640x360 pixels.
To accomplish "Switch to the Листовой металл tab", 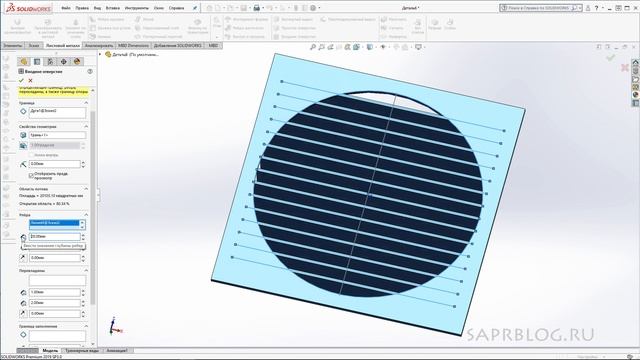I will point(62,46).
